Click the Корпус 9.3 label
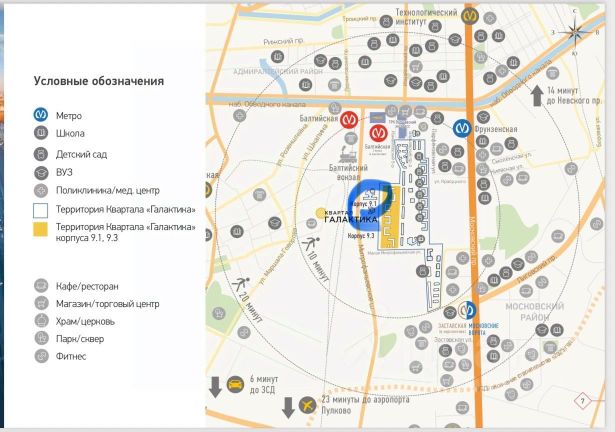This screenshot has height=432, width=615. click(361, 236)
